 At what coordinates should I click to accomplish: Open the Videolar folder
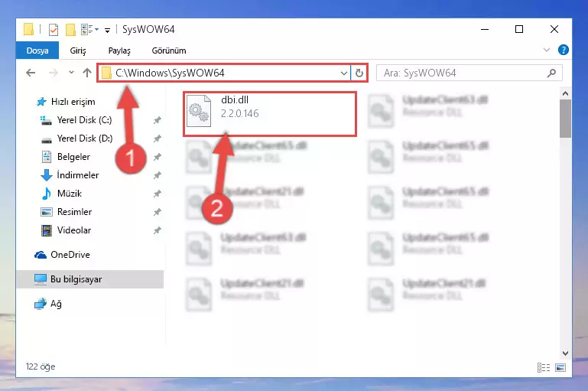[x=66, y=230]
